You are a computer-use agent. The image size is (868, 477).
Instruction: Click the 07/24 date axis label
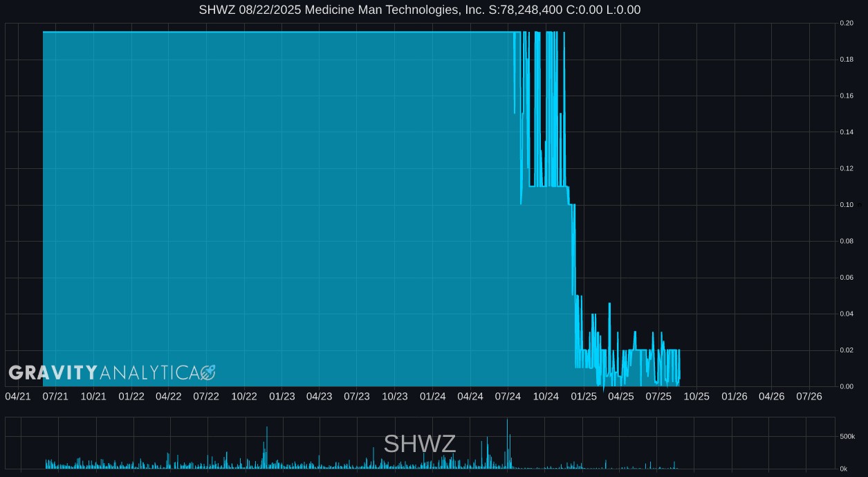click(x=508, y=396)
